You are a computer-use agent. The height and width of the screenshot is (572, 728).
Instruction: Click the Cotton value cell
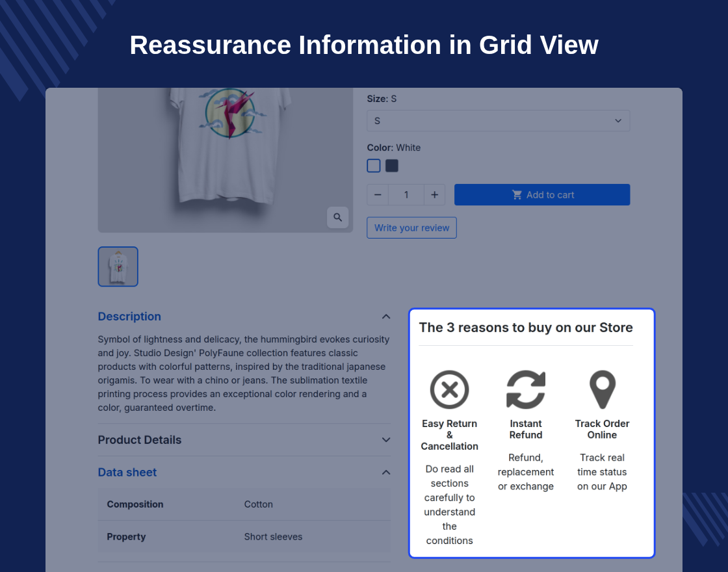[x=259, y=504]
